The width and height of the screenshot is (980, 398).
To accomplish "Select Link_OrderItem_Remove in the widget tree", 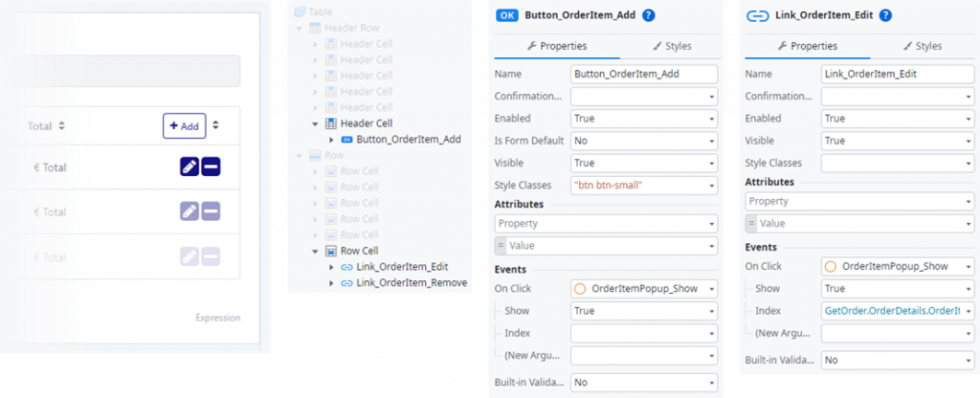I will [411, 282].
